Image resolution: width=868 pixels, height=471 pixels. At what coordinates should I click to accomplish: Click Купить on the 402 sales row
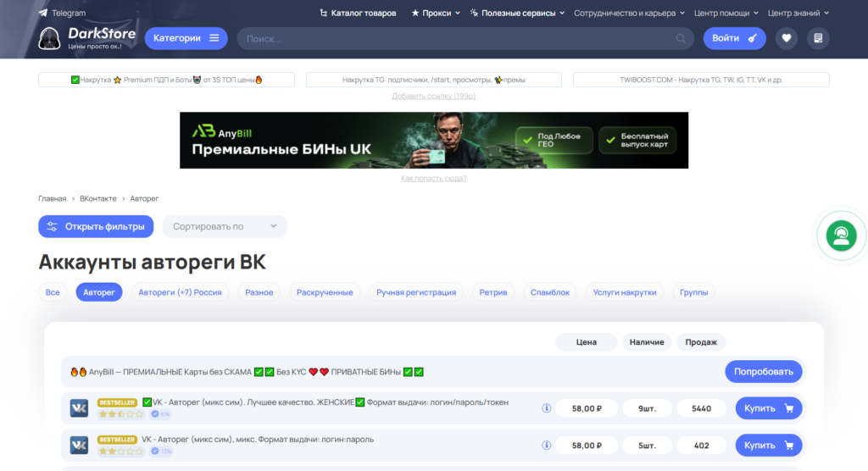[768, 446]
